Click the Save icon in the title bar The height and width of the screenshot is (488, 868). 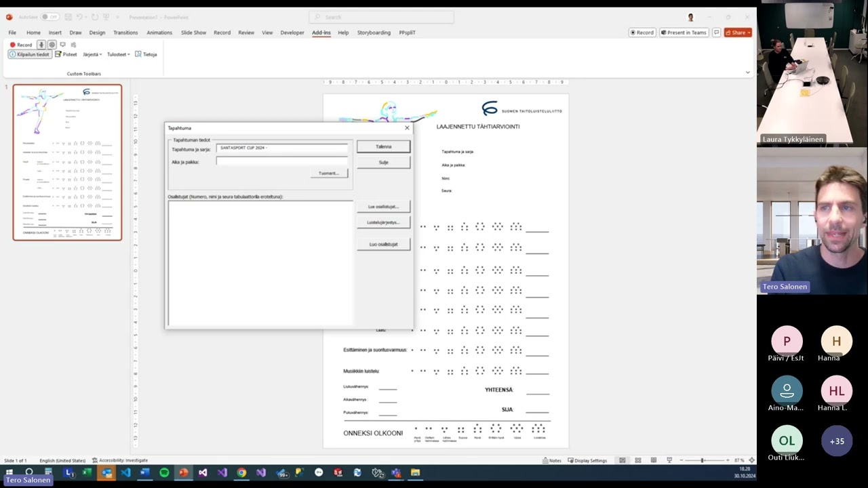[x=68, y=17]
